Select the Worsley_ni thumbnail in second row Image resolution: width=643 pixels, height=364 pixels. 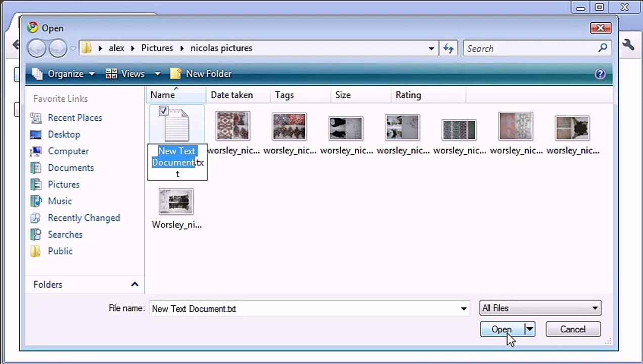pos(176,202)
